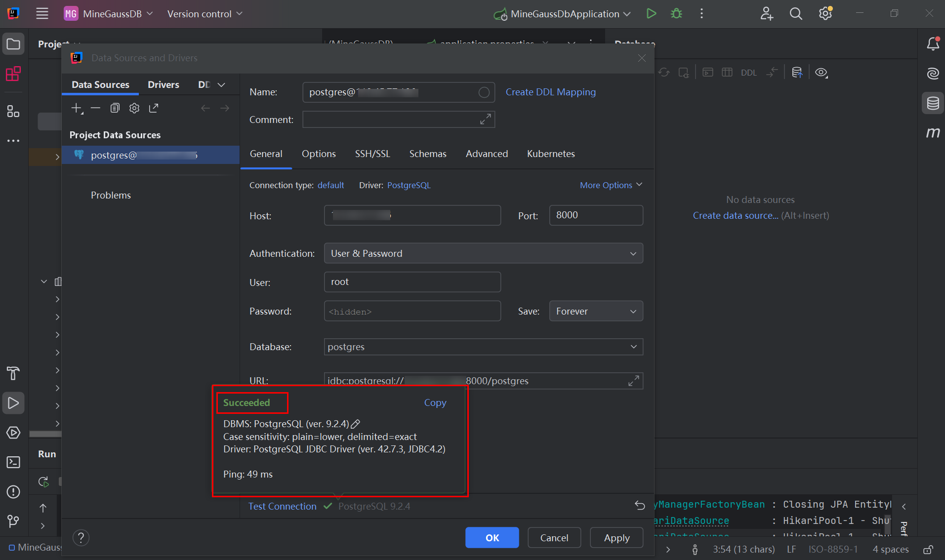This screenshot has height=560, width=945.
Task: Confirm with the OK button
Action: 492,537
